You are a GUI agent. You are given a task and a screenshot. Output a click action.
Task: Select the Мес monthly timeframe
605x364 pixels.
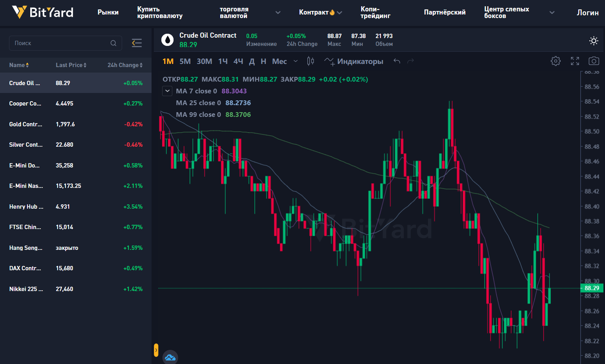[280, 61]
